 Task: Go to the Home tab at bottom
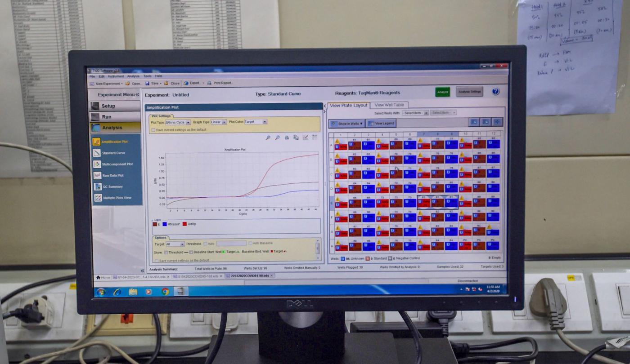coord(103,277)
